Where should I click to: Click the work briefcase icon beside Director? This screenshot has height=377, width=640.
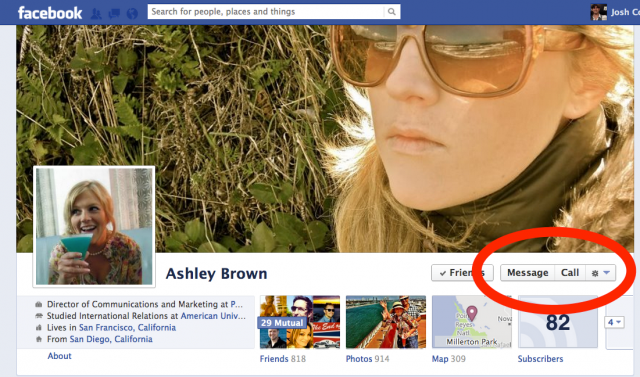pos(39,304)
